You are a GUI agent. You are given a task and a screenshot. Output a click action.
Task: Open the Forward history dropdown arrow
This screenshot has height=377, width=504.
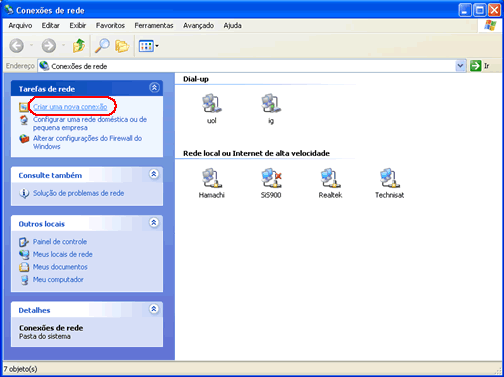(x=63, y=46)
